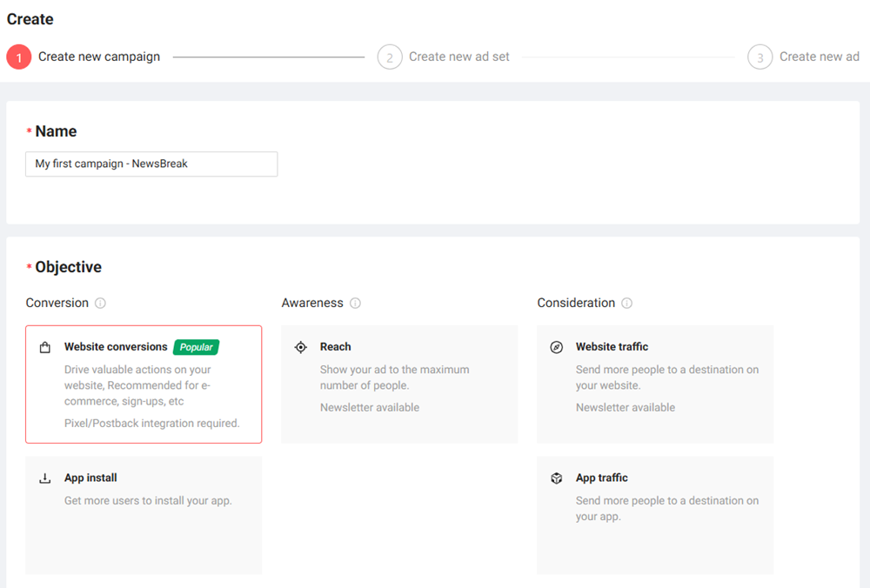Viewport: 870px width, 588px height.
Task: Pick the Website traffic objective card
Action: pyautogui.click(x=655, y=384)
